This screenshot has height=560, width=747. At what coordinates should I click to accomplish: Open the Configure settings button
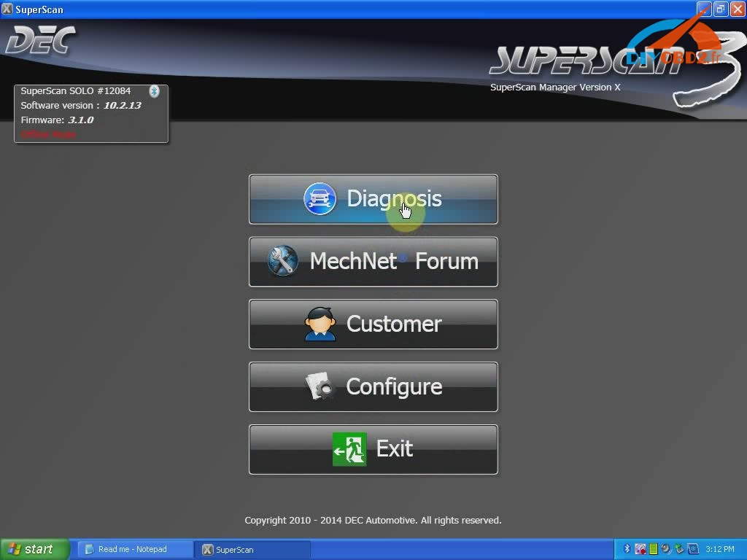coord(373,386)
